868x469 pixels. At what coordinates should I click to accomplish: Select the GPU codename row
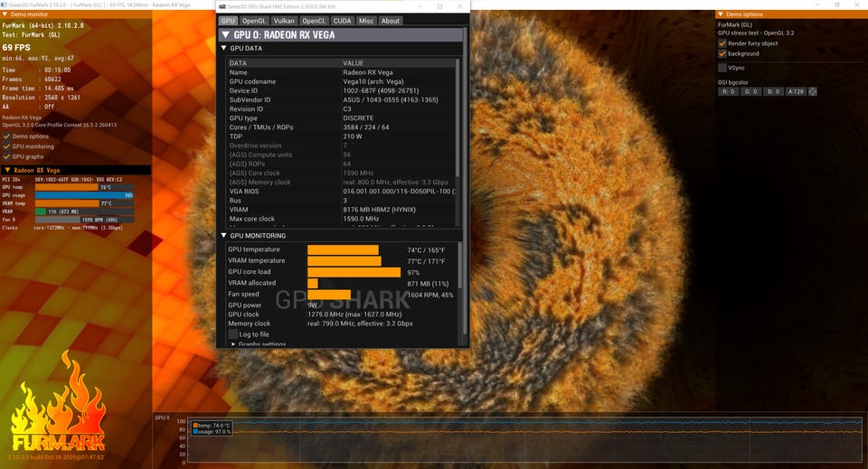click(x=341, y=81)
